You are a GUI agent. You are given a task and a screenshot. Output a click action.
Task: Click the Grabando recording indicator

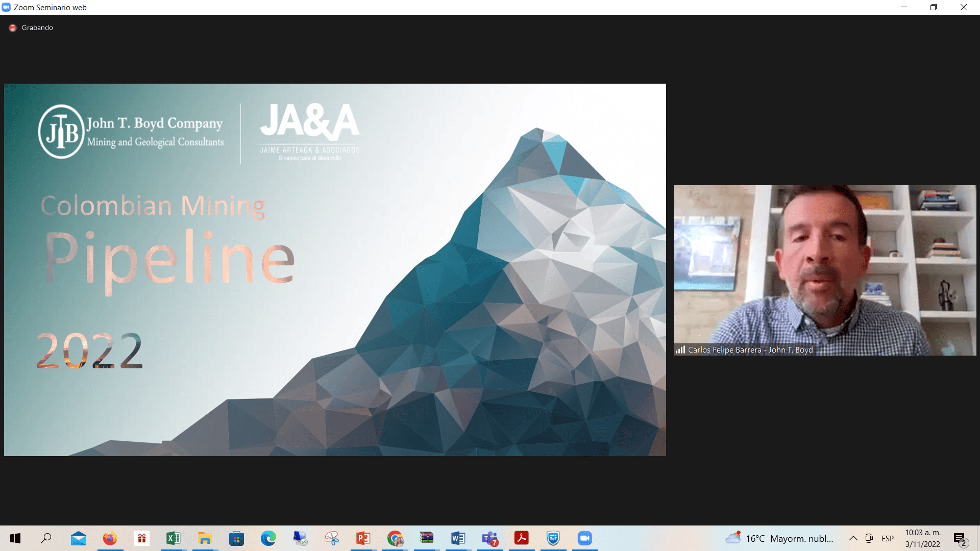[x=31, y=28]
